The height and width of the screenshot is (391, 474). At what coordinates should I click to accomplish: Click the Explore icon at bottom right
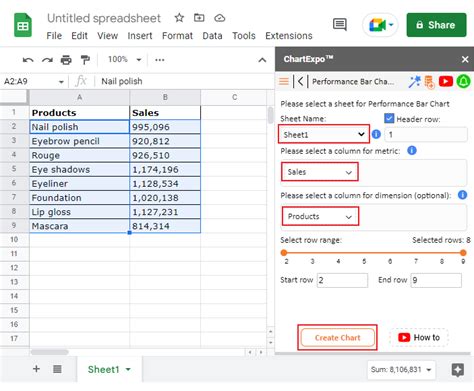(x=457, y=370)
